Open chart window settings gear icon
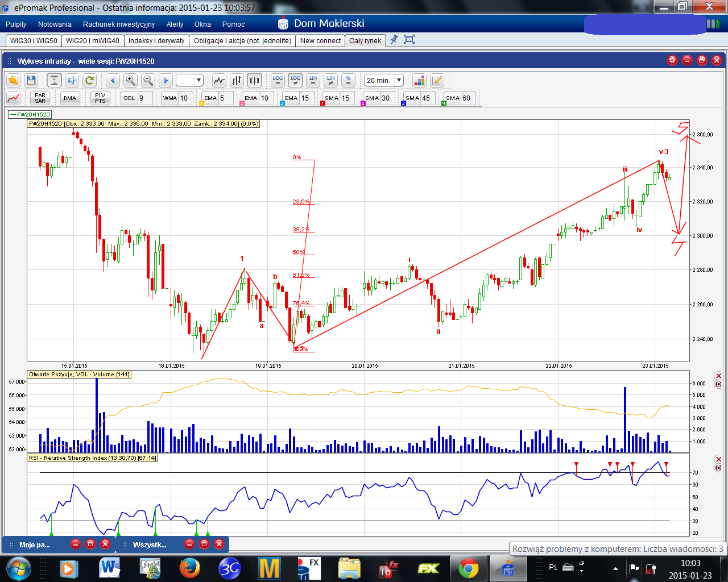The image size is (728, 582). pos(672,60)
